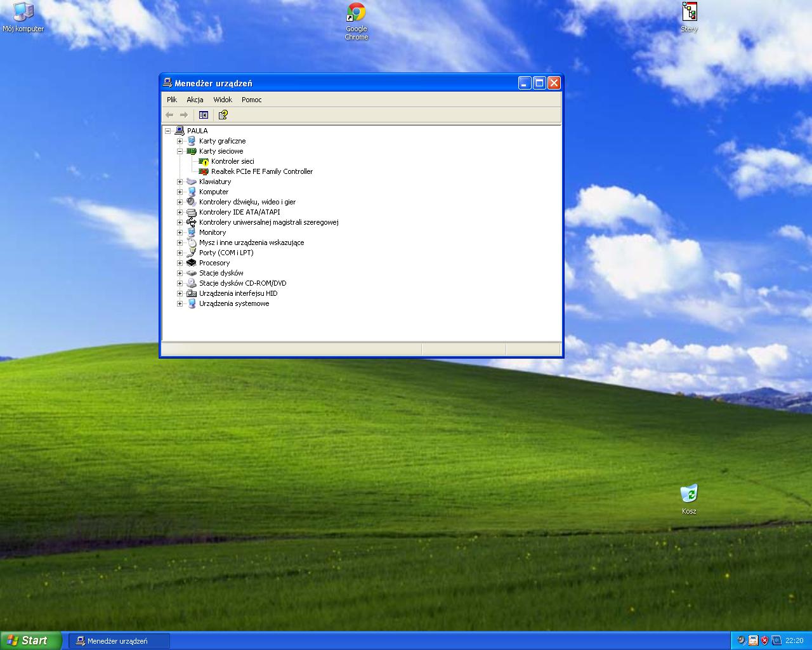
Task: Collapse the PAULA root node
Action: [x=167, y=131]
